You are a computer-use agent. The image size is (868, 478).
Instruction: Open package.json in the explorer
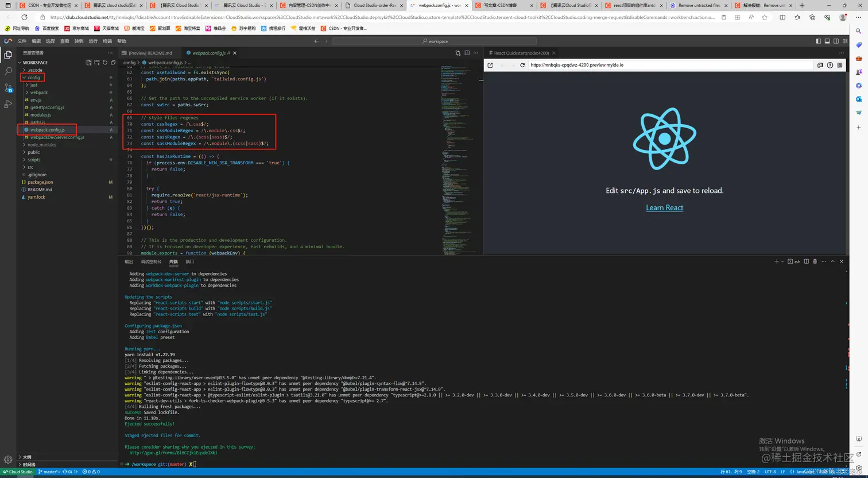[x=40, y=182]
